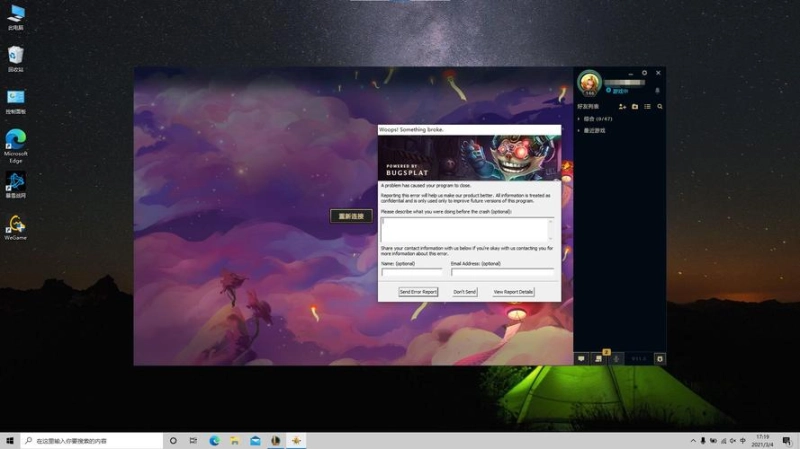Click the list view options icon
Screen dimensions: 800x449
(x=647, y=107)
